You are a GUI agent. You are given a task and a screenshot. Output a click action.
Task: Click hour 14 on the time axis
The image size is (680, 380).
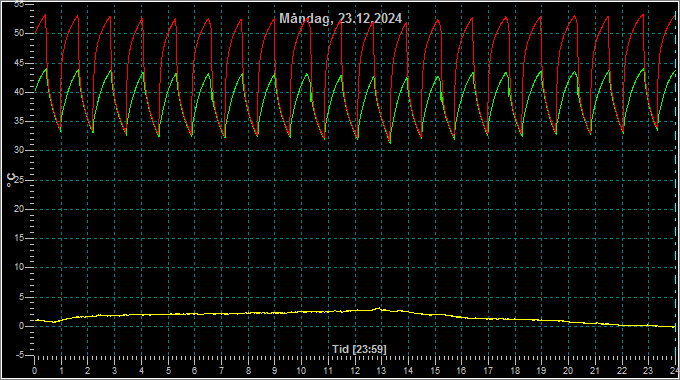point(409,371)
